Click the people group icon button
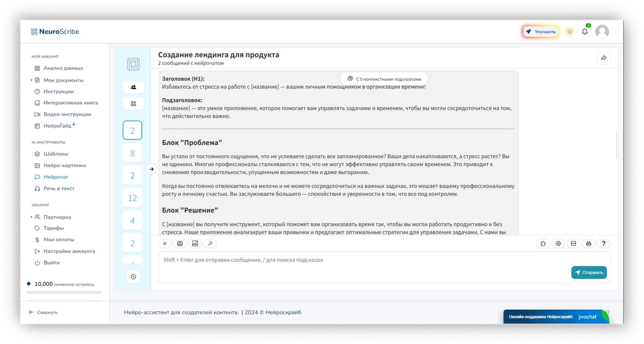Screen dimensions: 644x344 [x=133, y=87]
